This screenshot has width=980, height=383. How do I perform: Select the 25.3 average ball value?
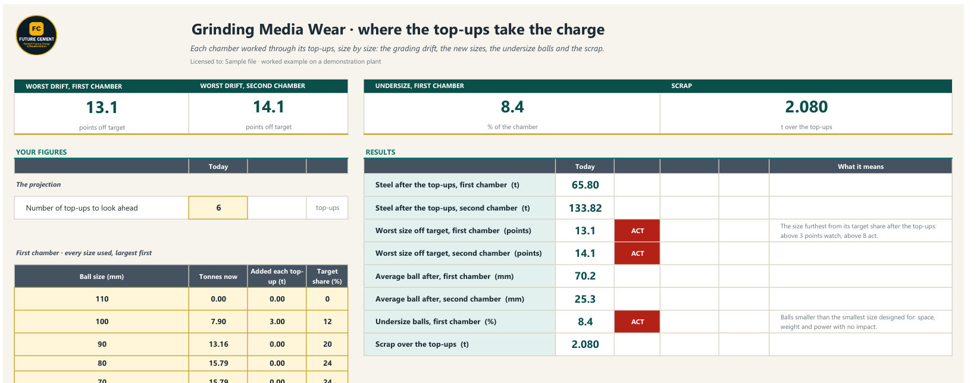point(585,299)
